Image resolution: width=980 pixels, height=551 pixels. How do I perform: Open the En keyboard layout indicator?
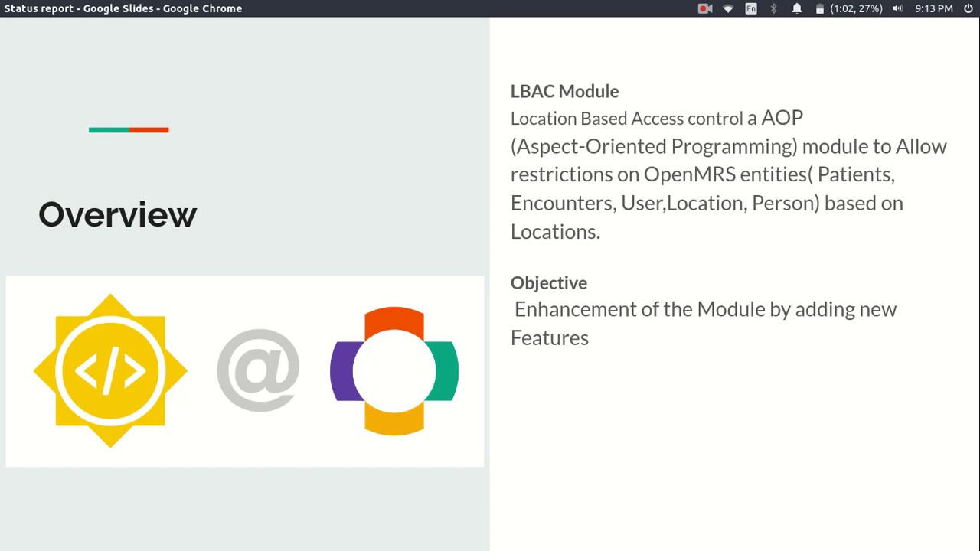(x=751, y=8)
